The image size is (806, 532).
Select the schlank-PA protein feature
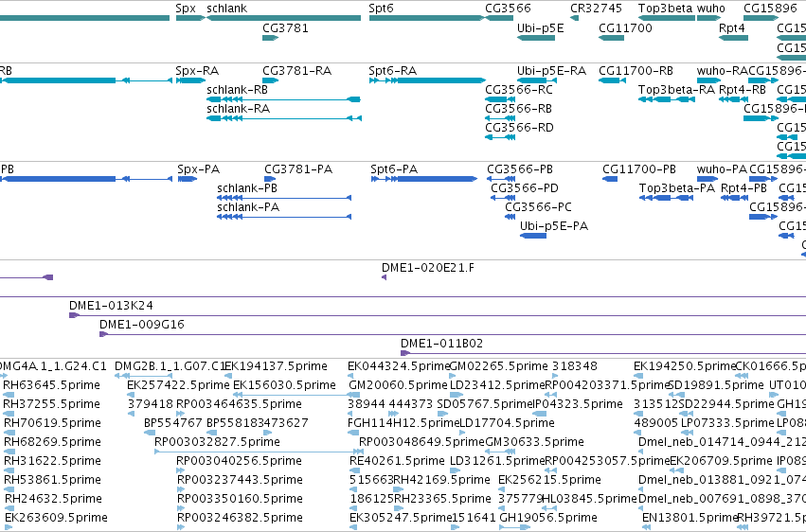(284, 217)
